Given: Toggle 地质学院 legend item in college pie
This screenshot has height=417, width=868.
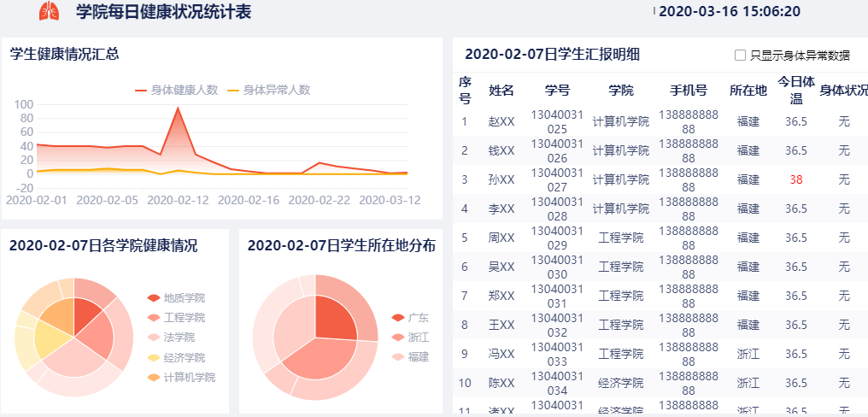Looking at the screenshot, I should coord(176,298).
